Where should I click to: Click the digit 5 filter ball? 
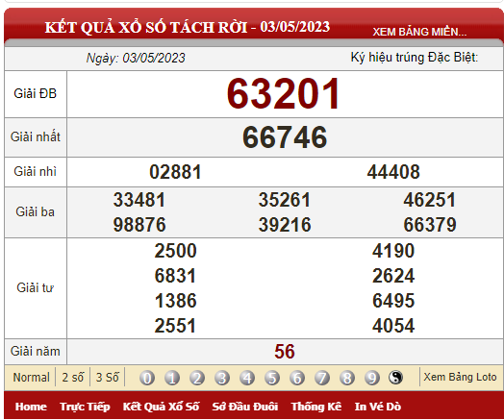pyautogui.click(x=272, y=378)
